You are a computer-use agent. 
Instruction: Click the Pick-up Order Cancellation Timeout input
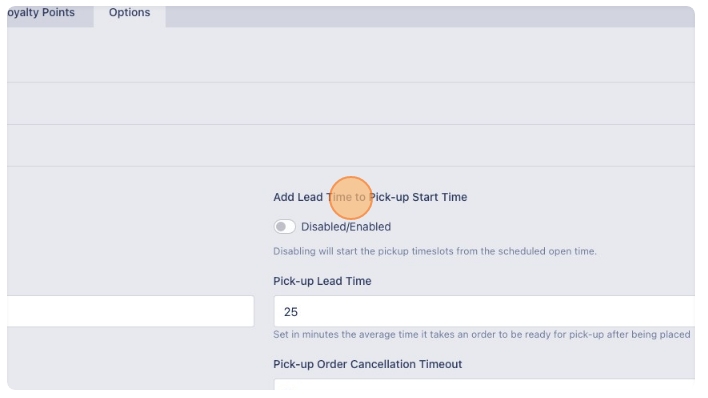pos(484,384)
